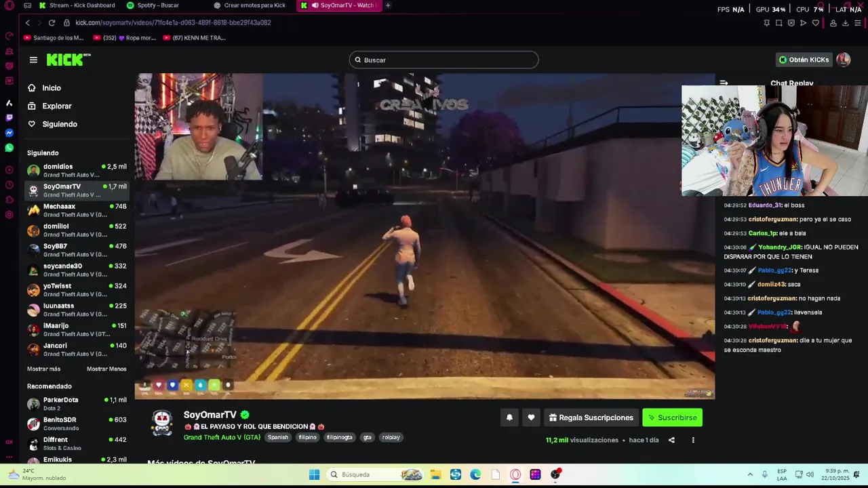This screenshot has width=868, height=488.
Task: Select the Spanish tag
Action: click(x=278, y=437)
